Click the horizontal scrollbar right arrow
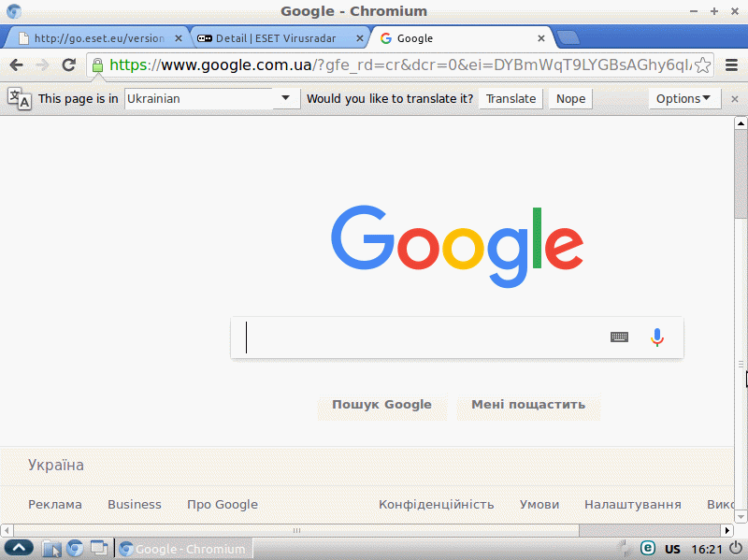This screenshot has width=748, height=560. pyautogui.click(x=726, y=530)
